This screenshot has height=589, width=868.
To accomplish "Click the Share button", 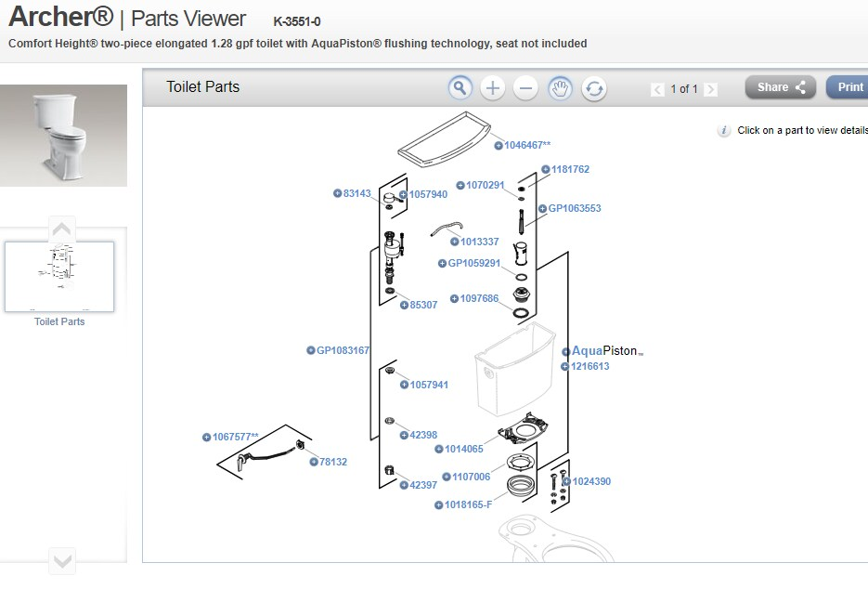I will pyautogui.click(x=781, y=87).
